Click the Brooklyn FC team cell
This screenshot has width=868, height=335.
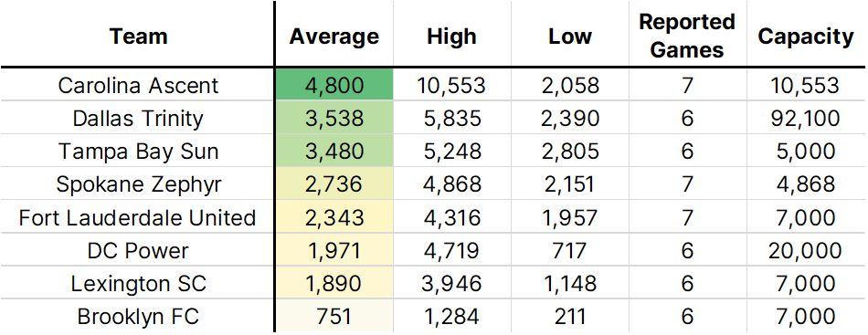[138, 317]
